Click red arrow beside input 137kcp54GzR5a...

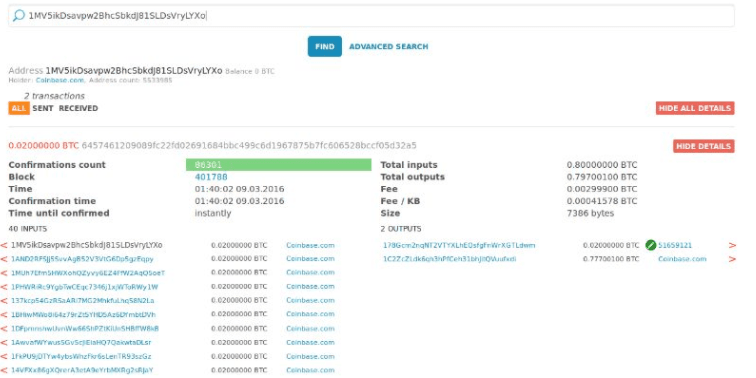pyautogui.click(x=4, y=301)
